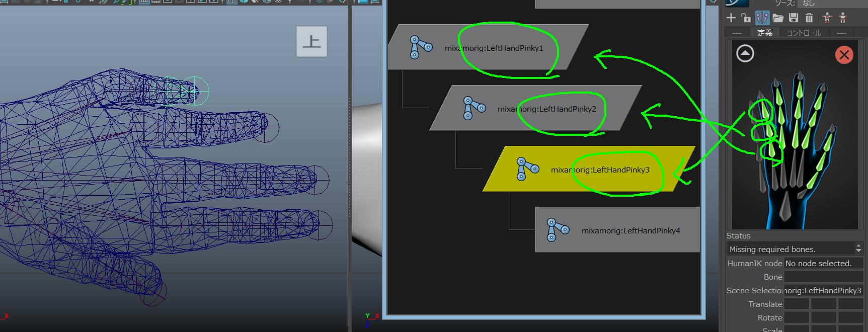Click the skeleton figure icon with orange joints

point(827,18)
